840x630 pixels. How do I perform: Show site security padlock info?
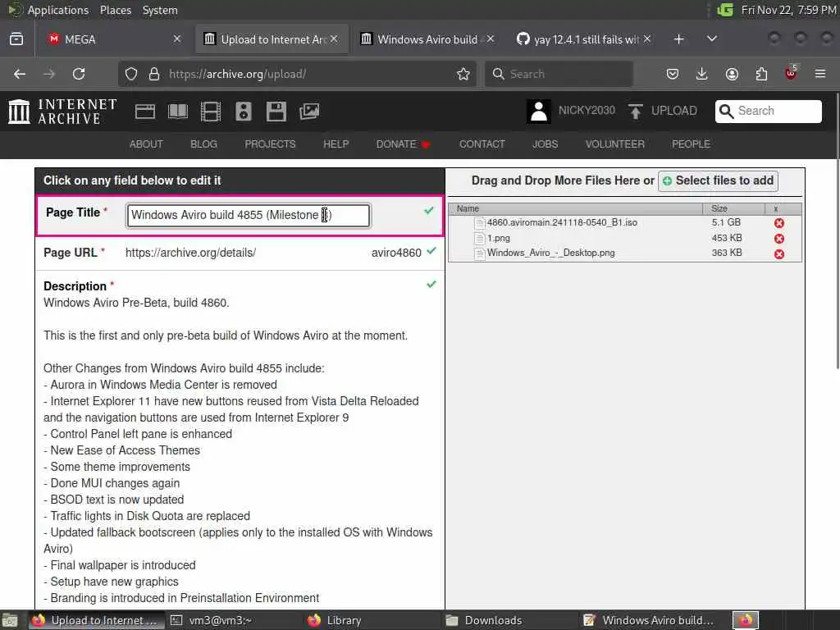tap(154, 74)
